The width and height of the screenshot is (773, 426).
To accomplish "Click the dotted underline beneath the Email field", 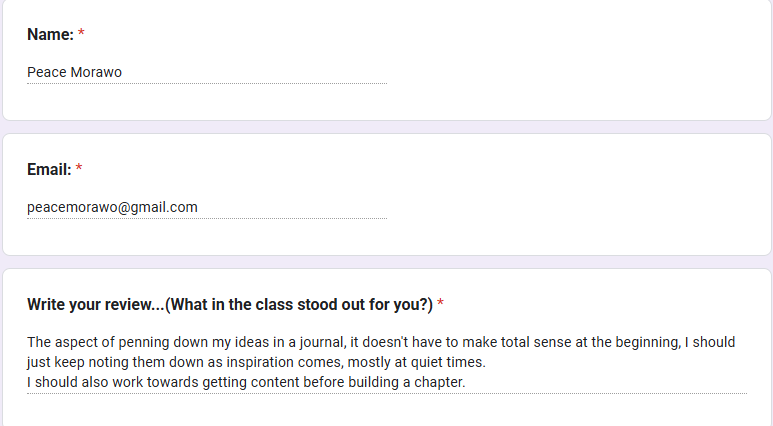I will point(207,218).
